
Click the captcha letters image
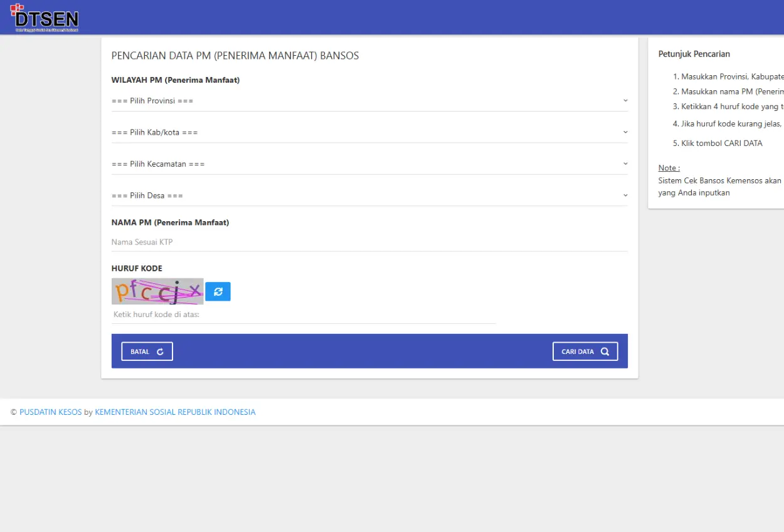[157, 291]
